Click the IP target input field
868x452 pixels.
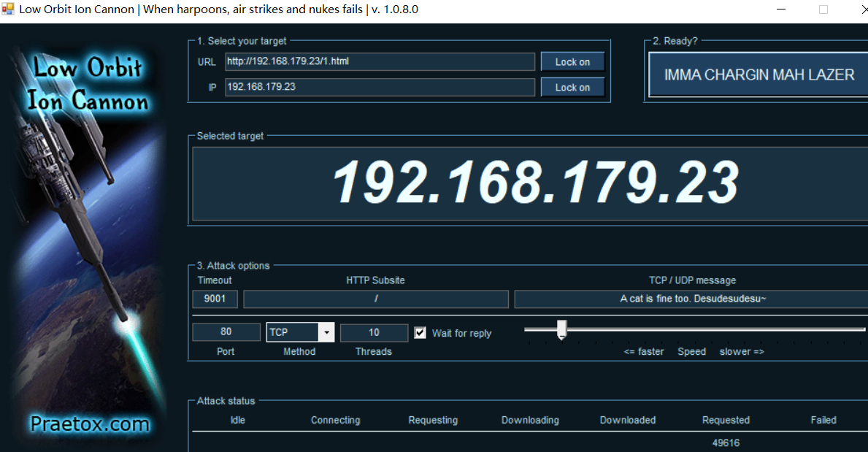[x=380, y=87]
